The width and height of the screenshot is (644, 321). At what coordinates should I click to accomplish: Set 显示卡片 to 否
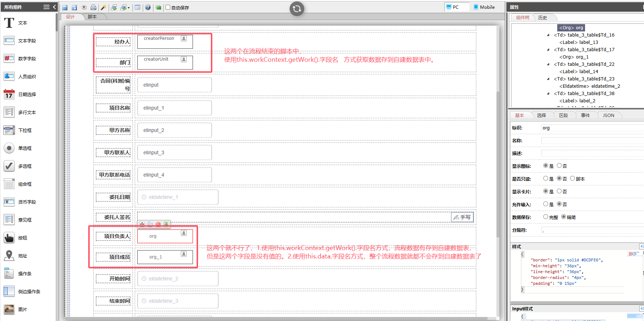pos(559,191)
